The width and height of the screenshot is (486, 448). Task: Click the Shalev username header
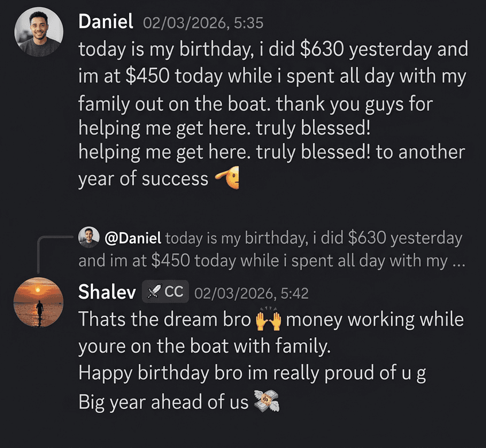(107, 292)
